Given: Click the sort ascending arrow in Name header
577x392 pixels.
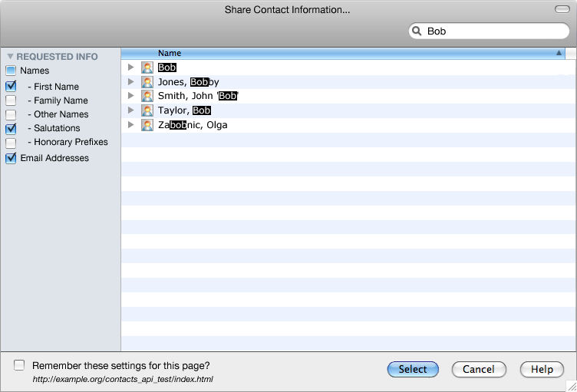Looking at the screenshot, I should pyautogui.click(x=559, y=53).
